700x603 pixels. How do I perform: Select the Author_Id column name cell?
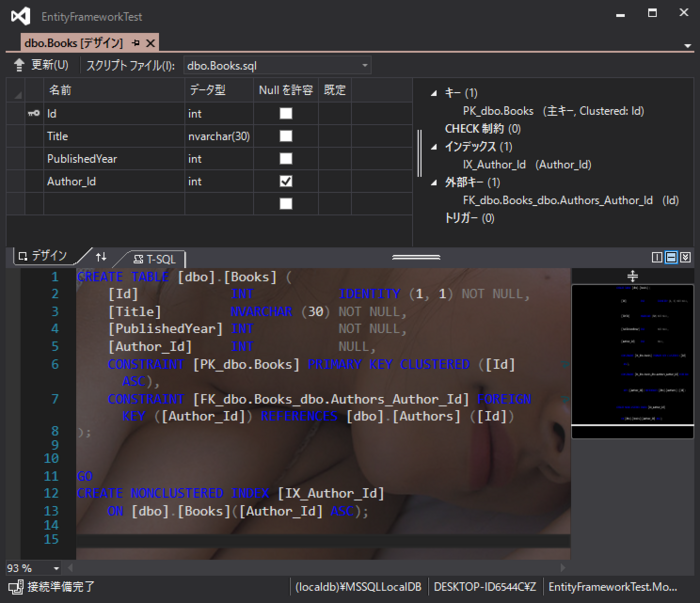click(114, 182)
